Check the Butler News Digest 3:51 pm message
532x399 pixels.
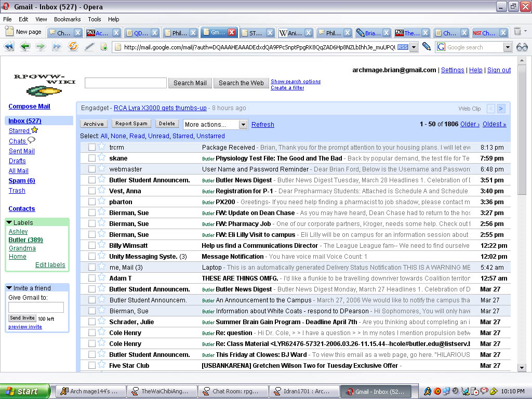click(91, 180)
